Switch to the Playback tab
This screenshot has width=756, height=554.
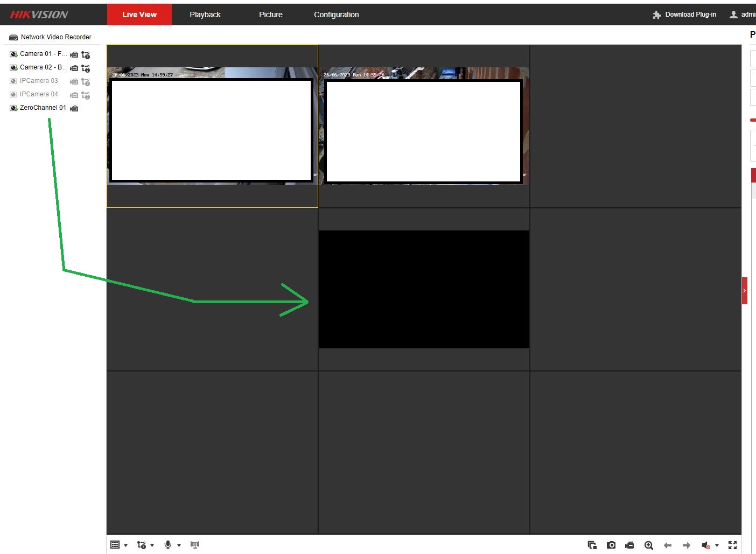[205, 15]
